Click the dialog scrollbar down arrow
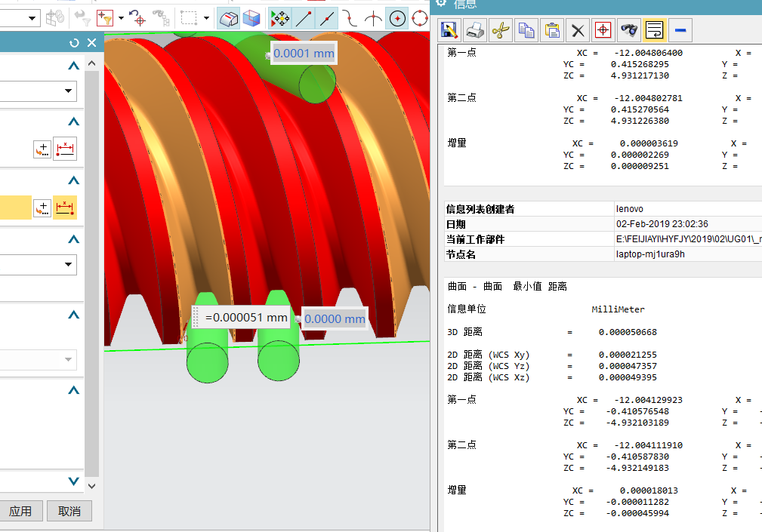 pyautogui.click(x=92, y=486)
